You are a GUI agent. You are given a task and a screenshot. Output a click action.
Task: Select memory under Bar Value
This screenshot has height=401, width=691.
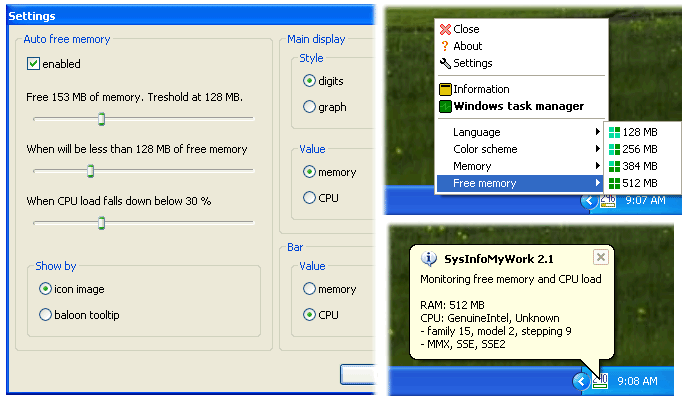(x=309, y=289)
